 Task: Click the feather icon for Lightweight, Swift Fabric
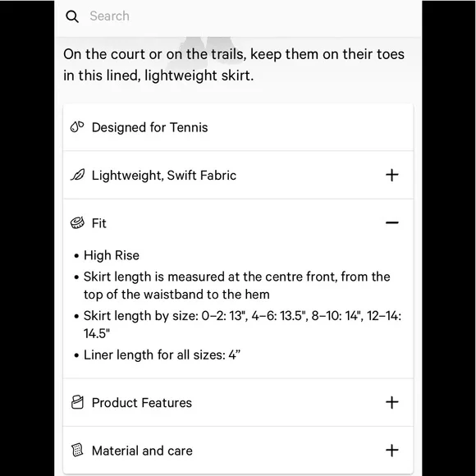pos(78,175)
